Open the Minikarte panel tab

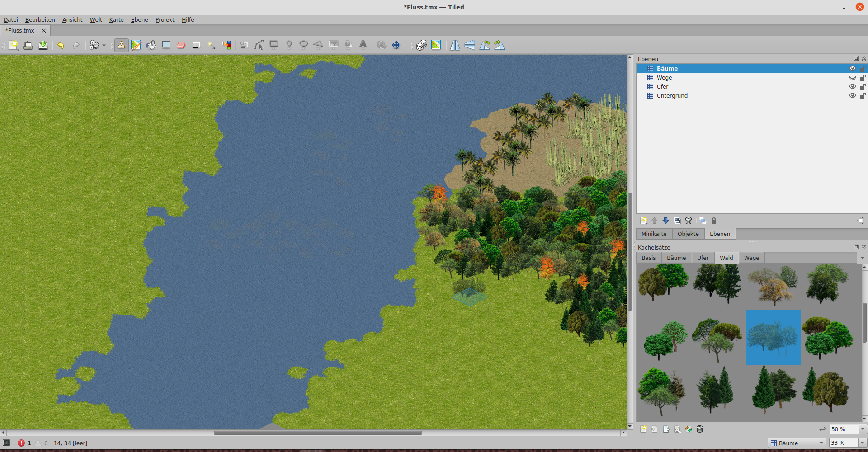654,234
